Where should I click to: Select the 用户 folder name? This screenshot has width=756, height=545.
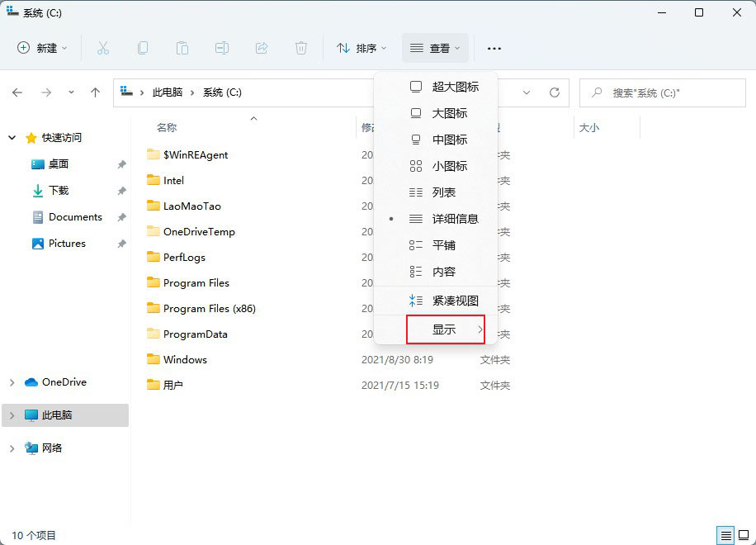coord(173,386)
